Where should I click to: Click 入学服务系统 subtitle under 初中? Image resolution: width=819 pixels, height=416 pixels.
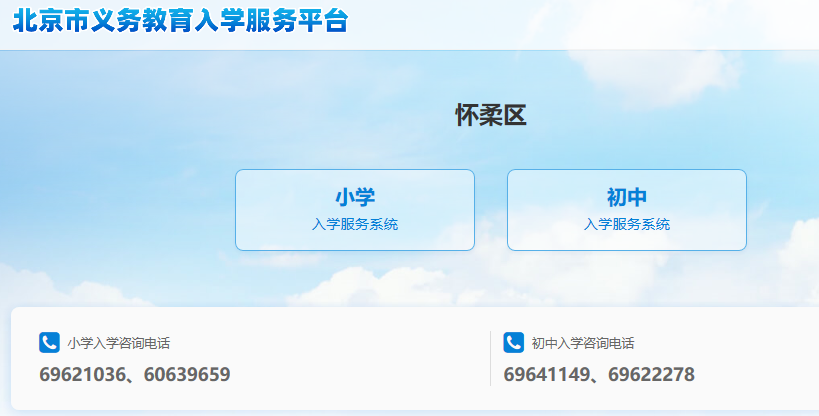[x=627, y=224]
